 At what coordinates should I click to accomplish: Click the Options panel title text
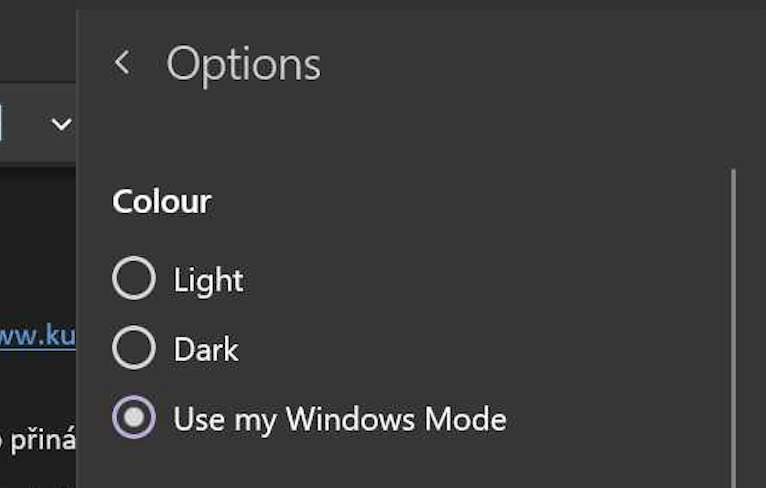pos(243,64)
